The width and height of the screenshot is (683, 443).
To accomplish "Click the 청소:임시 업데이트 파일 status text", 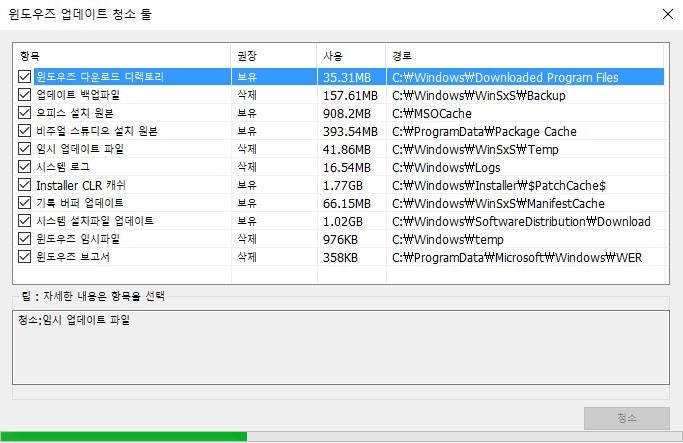I will tap(74, 320).
